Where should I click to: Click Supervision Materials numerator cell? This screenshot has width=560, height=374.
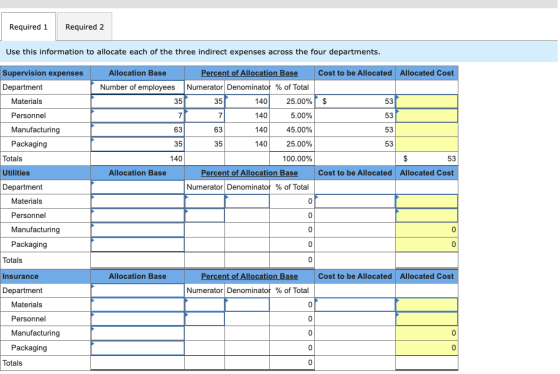pos(205,101)
